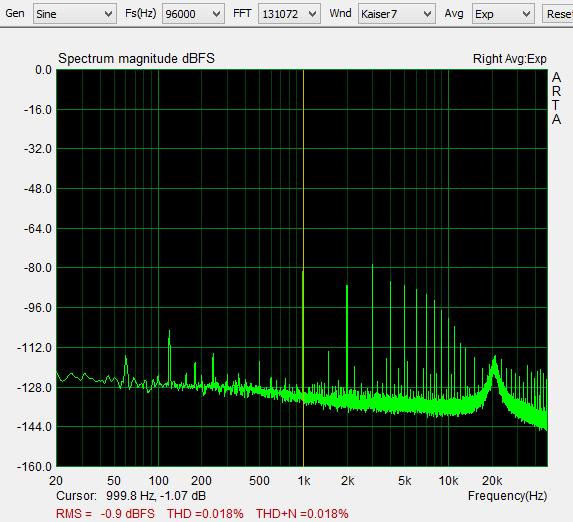
Task: Click the Sine dropdown arrow
Action: tap(108, 14)
